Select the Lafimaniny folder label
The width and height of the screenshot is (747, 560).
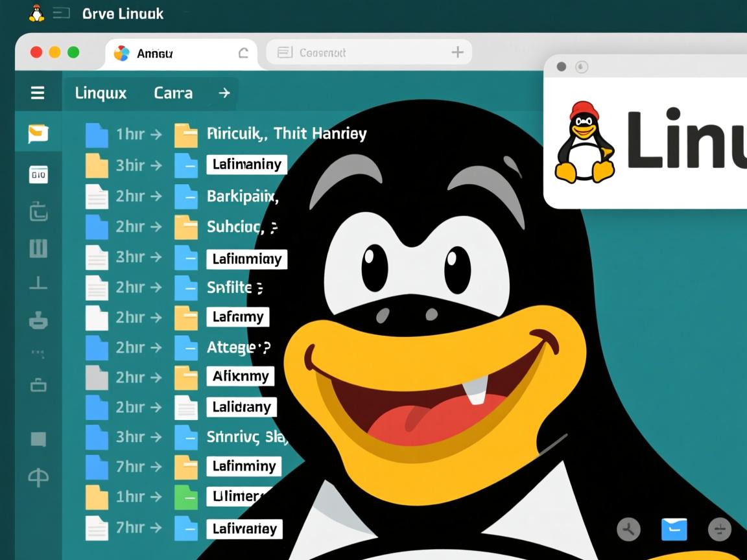point(247,165)
